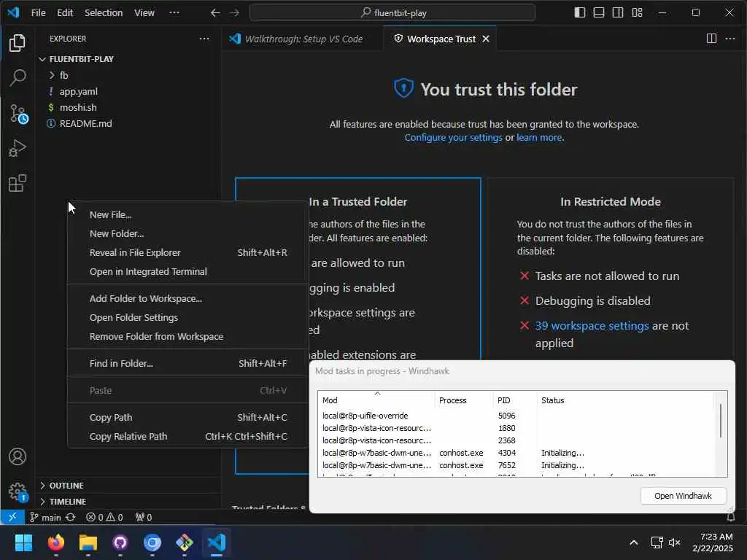The height and width of the screenshot is (560, 747).
Task: Open the Extensions view icon
Action: (18, 183)
